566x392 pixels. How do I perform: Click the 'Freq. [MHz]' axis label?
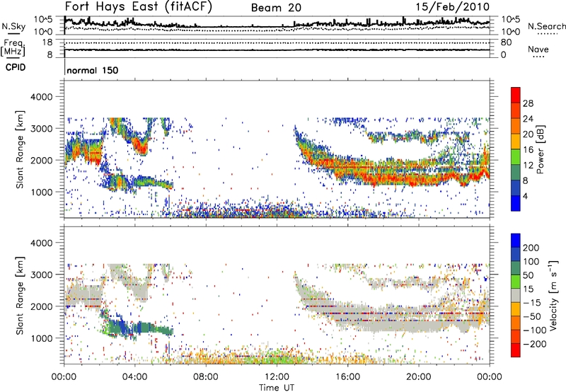coord(13,48)
